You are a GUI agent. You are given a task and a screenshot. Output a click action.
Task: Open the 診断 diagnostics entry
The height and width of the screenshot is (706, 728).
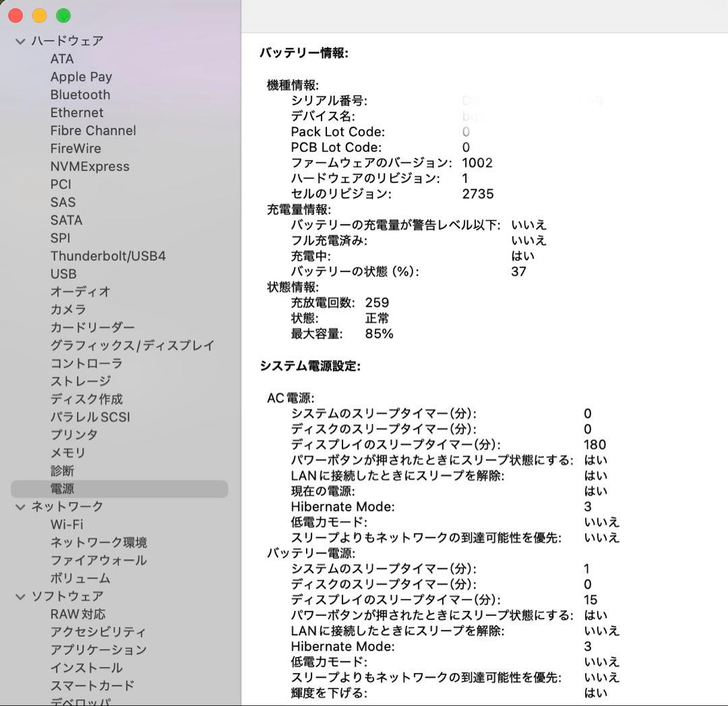pos(63,470)
